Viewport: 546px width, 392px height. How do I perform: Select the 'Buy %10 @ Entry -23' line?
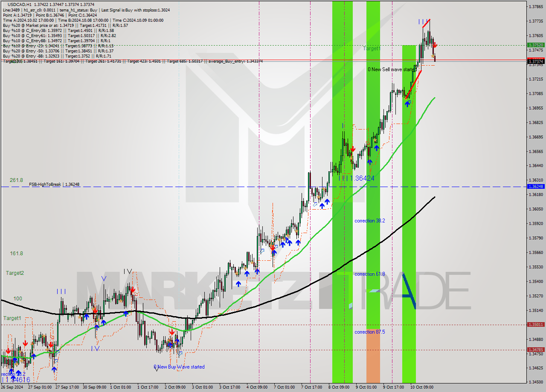[58, 46]
